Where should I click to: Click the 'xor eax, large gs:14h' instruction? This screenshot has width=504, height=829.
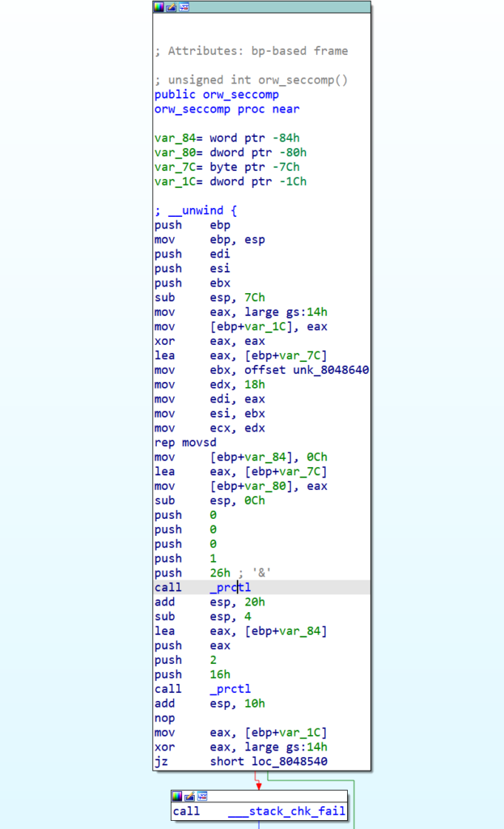tap(241, 747)
